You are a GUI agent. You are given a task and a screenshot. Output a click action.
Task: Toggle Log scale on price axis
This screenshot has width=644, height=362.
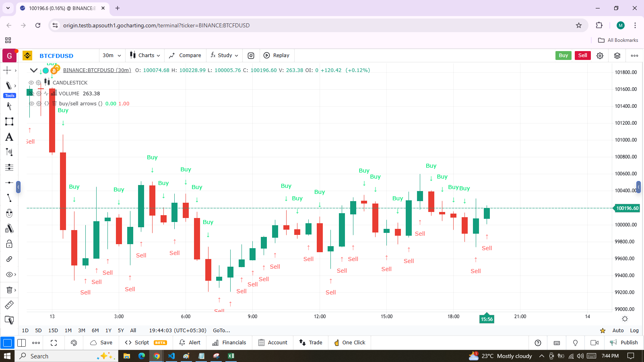click(634, 330)
